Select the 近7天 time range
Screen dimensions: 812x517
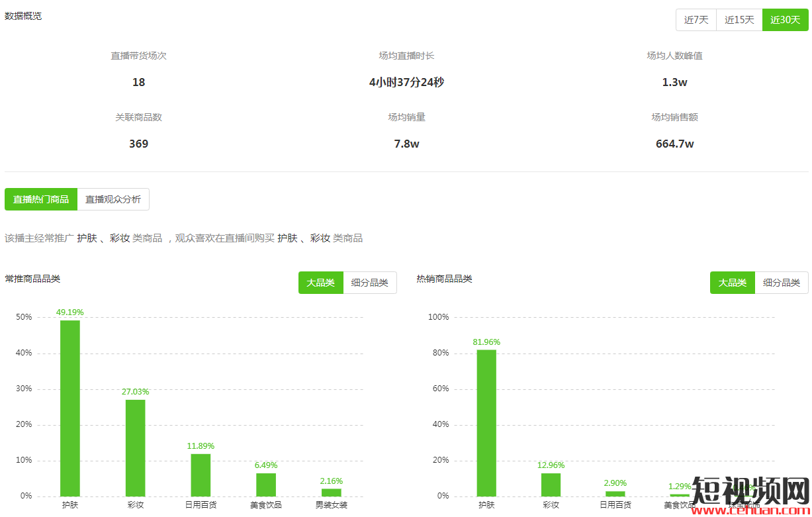(x=696, y=20)
